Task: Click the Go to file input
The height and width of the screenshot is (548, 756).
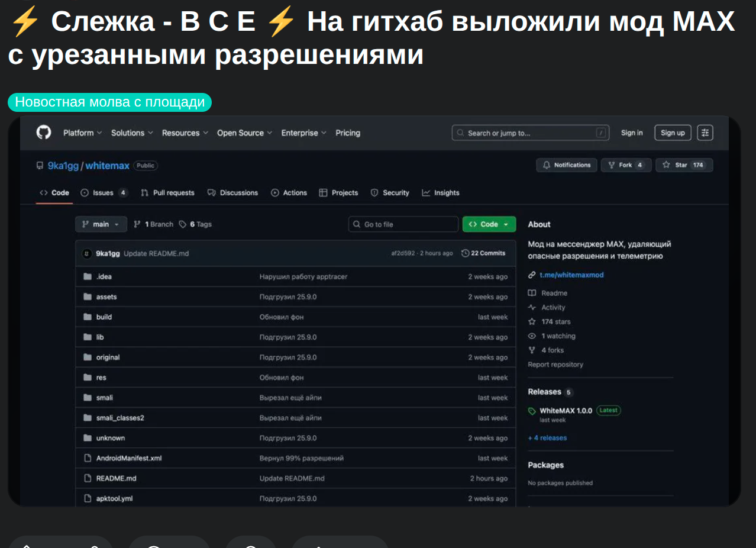Action: [403, 224]
